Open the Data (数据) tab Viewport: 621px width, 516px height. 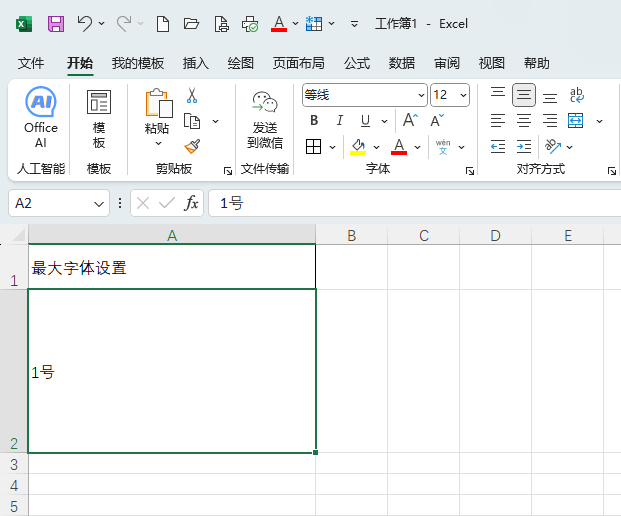click(x=402, y=63)
